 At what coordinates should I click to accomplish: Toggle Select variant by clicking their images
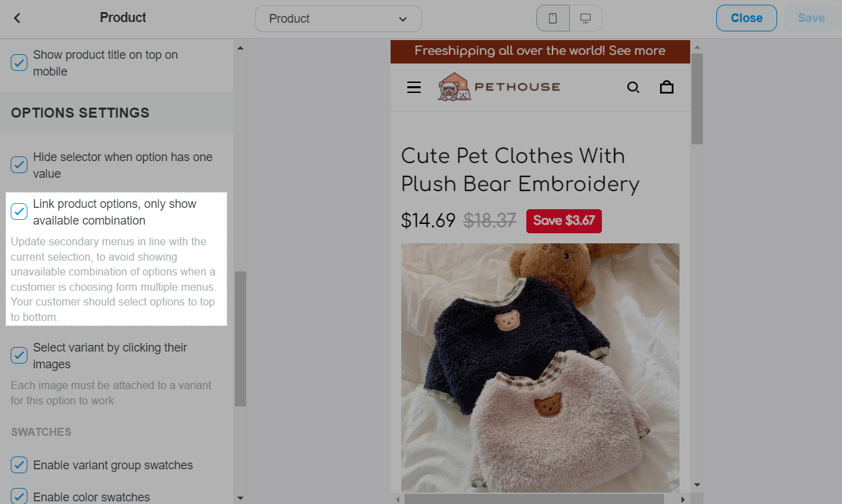coord(19,356)
